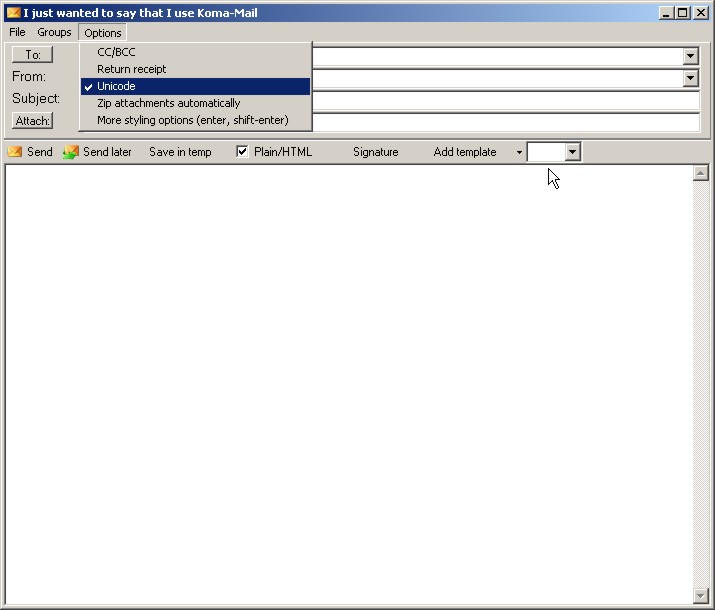
Task: Open the Groups menu
Action: pyautogui.click(x=54, y=32)
